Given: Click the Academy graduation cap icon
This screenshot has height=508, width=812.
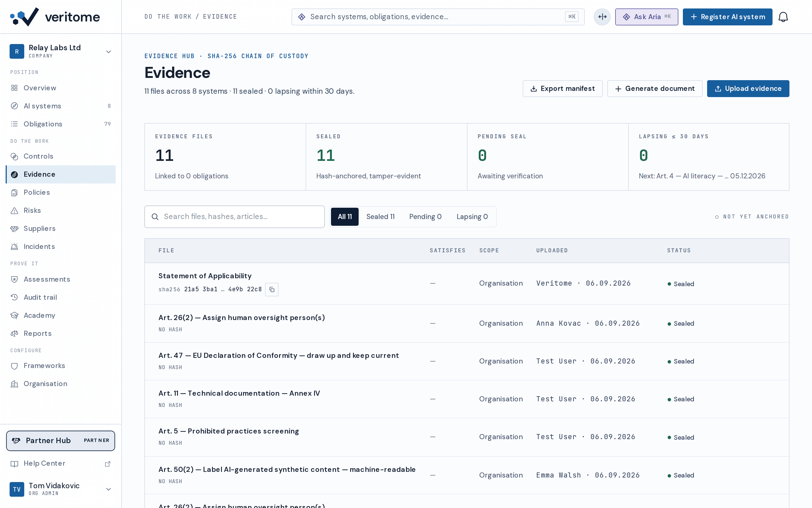Looking at the screenshot, I should click(x=14, y=316).
